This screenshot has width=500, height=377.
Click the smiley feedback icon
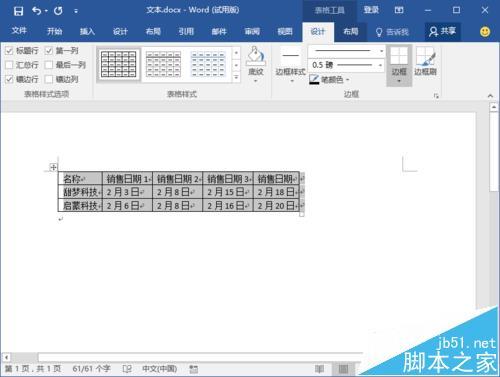485,32
